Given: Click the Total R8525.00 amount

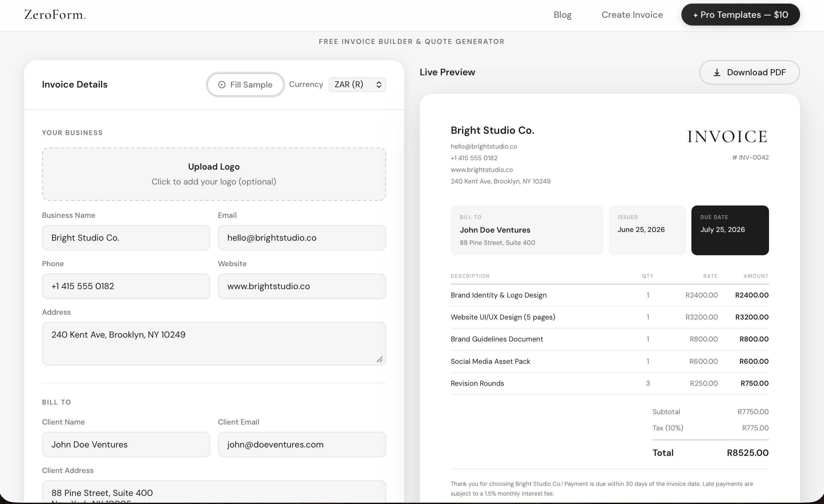Looking at the screenshot, I should coord(747,453).
